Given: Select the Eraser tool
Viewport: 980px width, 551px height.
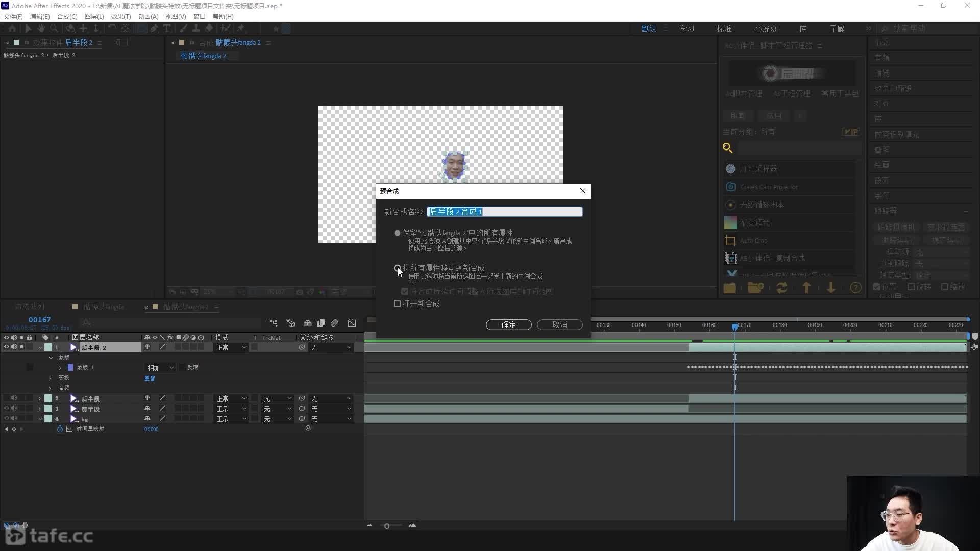Looking at the screenshot, I should (209, 29).
